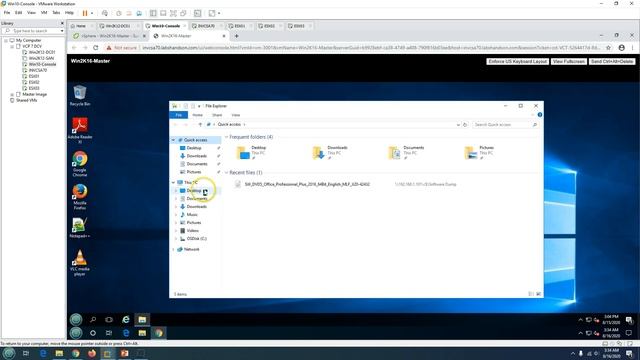Click View Fullscreen button
640x360 pixels.
569,61
